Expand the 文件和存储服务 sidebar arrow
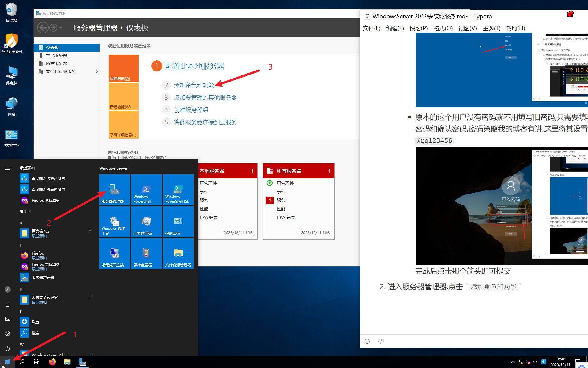588x368 pixels. click(x=97, y=71)
